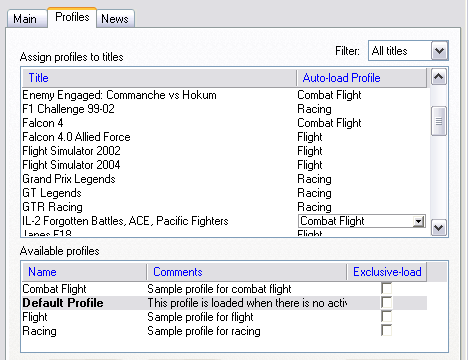Select the Falcon 4 title
This screenshot has width=468, height=360.
click(x=43, y=123)
